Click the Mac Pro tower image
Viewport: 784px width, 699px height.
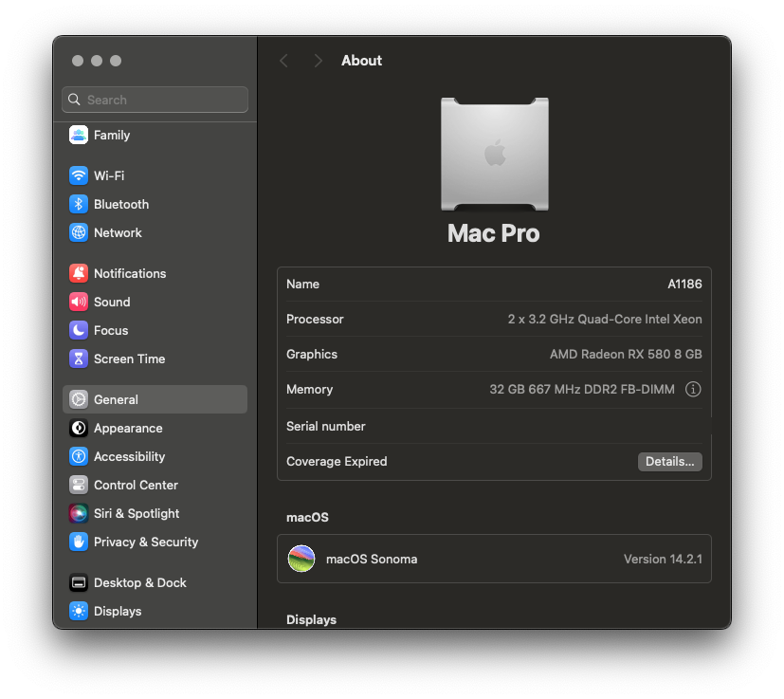tap(495, 154)
